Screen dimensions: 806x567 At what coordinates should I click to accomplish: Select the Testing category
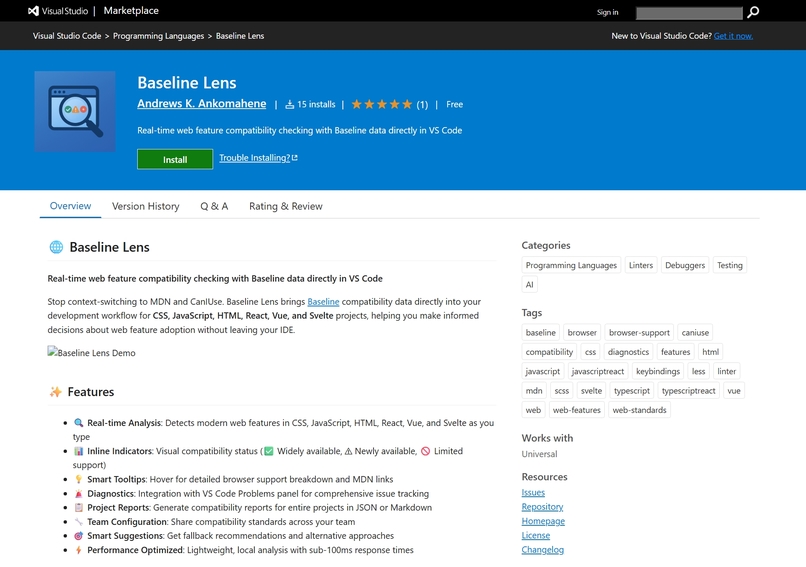click(x=729, y=265)
